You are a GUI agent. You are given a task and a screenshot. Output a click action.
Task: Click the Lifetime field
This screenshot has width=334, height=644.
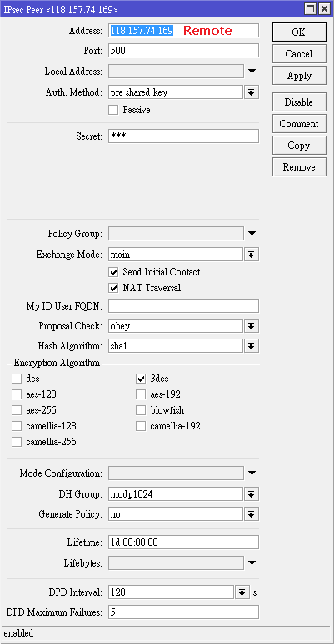click(x=183, y=542)
